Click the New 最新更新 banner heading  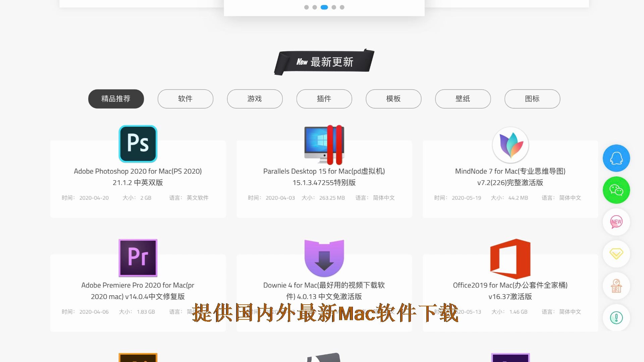(x=324, y=62)
